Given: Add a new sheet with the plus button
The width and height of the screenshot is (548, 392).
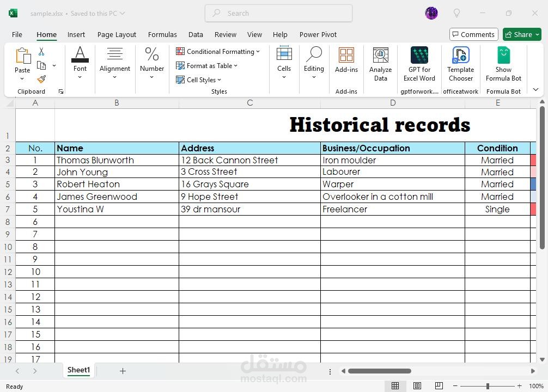Looking at the screenshot, I should tap(123, 370).
